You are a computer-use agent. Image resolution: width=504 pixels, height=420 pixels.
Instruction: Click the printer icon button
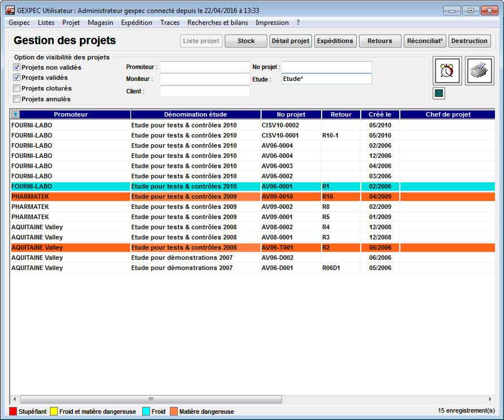(479, 71)
